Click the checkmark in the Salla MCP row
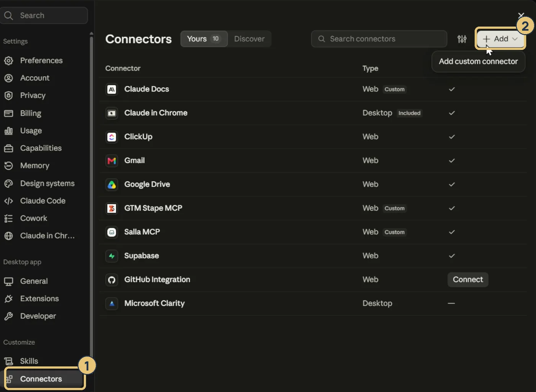The height and width of the screenshot is (392, 536). coord(452,232)
